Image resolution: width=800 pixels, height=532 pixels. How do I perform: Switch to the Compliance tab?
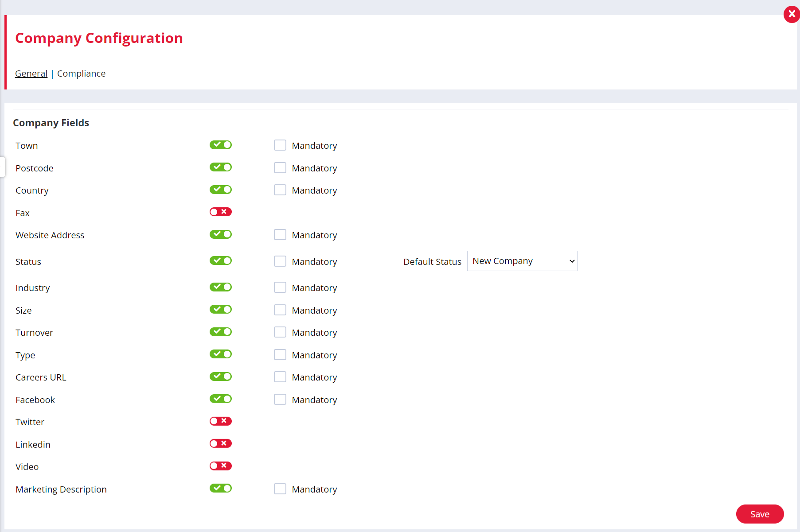pyautogui.click(x=81, y=74)
